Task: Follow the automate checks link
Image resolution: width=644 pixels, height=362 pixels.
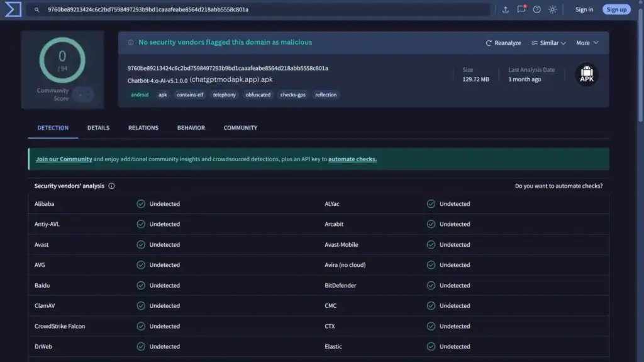Action: pyautogui.click(x=352, y=159)
